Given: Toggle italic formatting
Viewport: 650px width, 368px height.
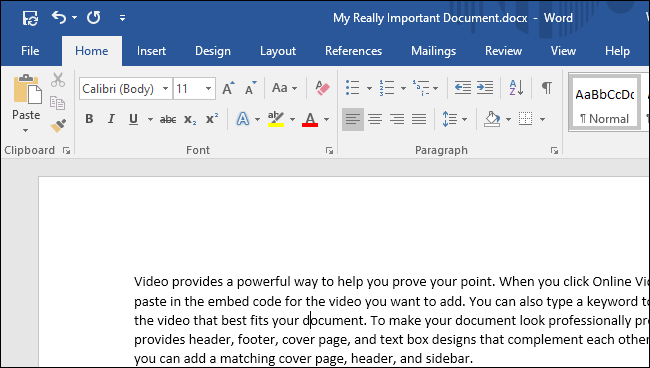Looking at the screenshot, I should (111, 119).
